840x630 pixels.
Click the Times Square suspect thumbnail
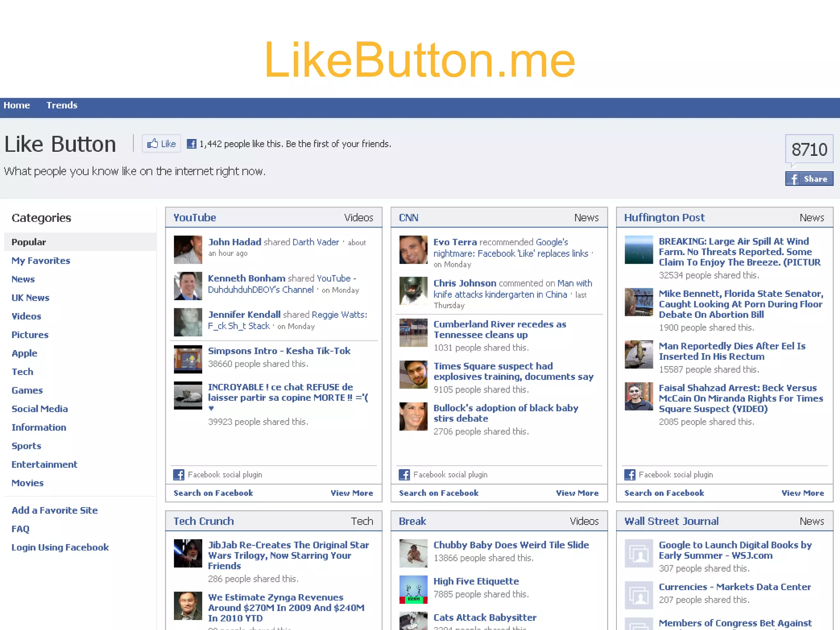coord(413,374)
